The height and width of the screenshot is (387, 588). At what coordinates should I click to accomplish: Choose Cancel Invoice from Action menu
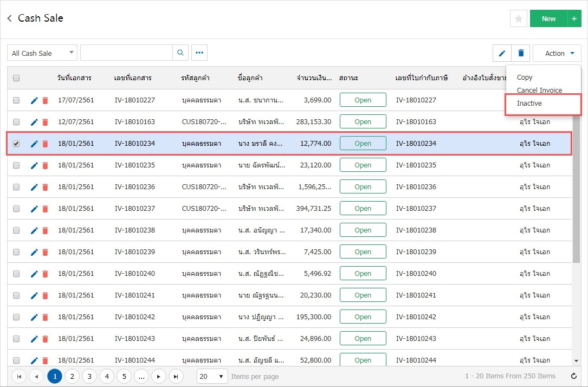[x=539, y=90]
